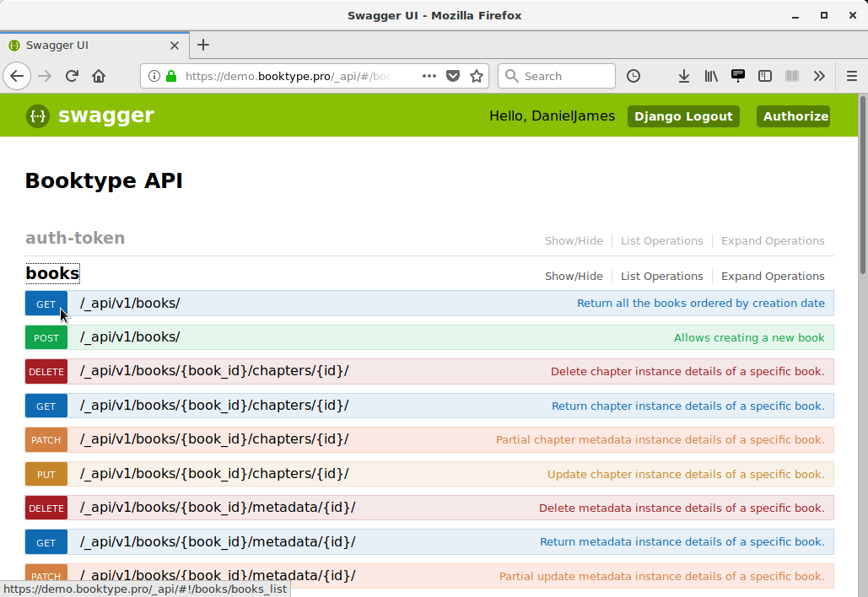
Task: Open the Firefox home page
Action: (99, 76)
